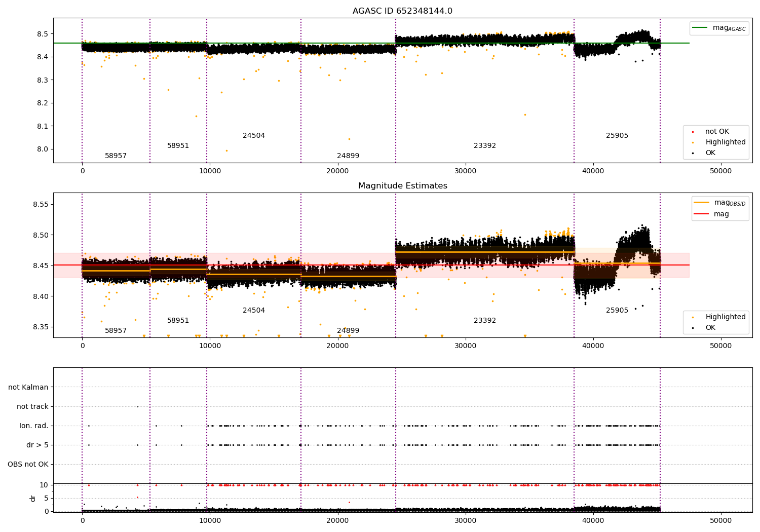Click obsid label 58951 in the AGASC ID plot
This screenshot has width=760, height=532.
click(x=178, y=146)
